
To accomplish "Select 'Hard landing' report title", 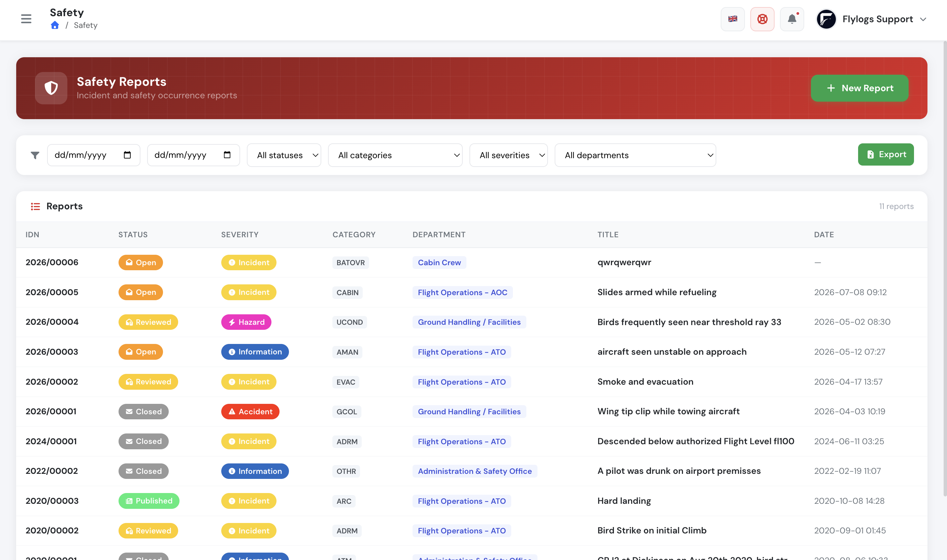I will (x=624, y=501).
